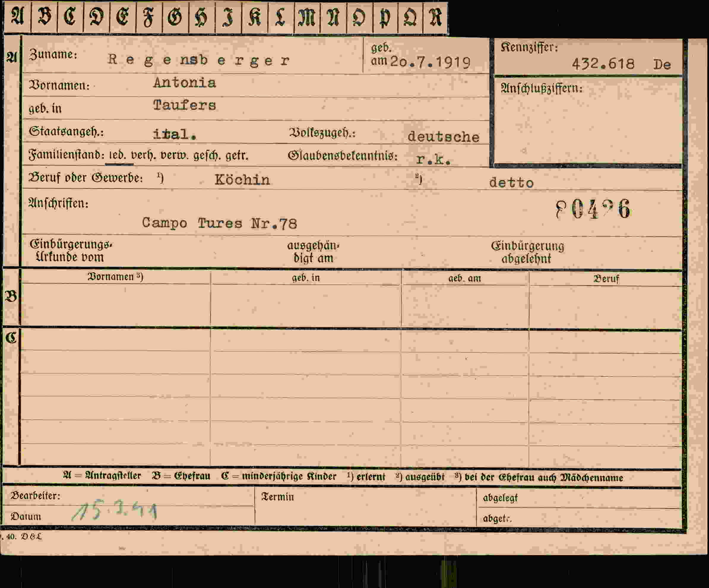
Task: Click the 'Zuname:' field label
Action: point(53,54)
